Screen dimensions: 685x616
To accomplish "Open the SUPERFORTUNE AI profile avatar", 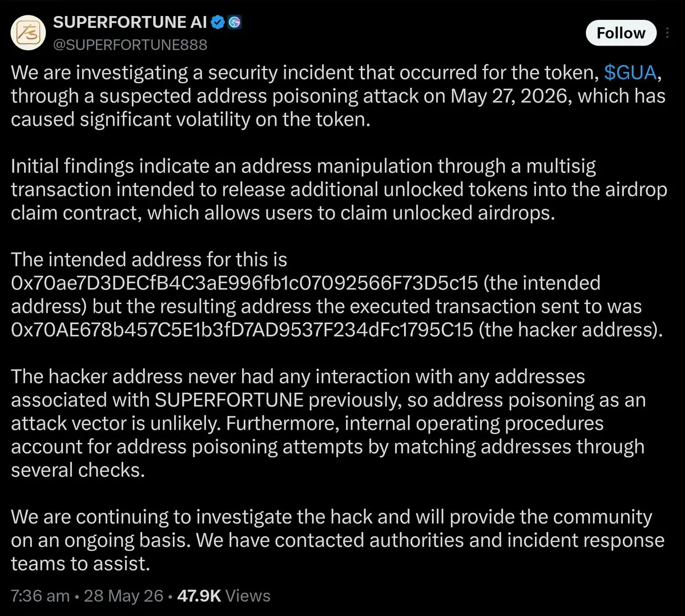I will 26,34.
